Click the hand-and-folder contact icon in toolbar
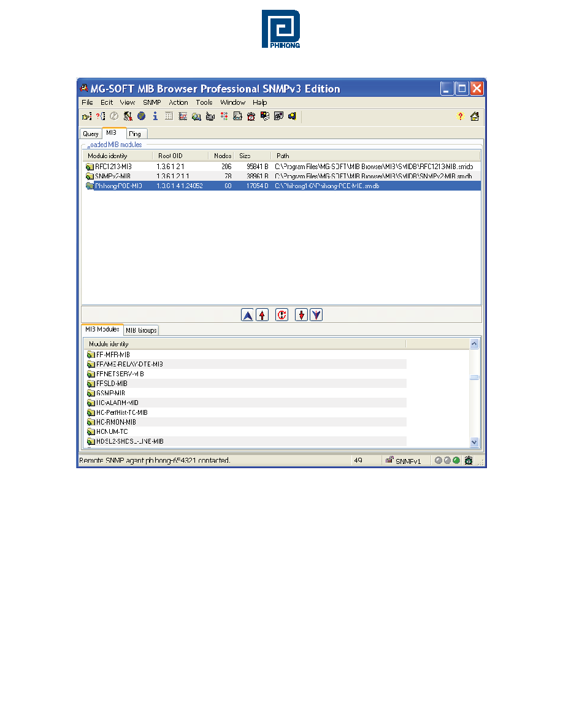 (x=87, y=116)
